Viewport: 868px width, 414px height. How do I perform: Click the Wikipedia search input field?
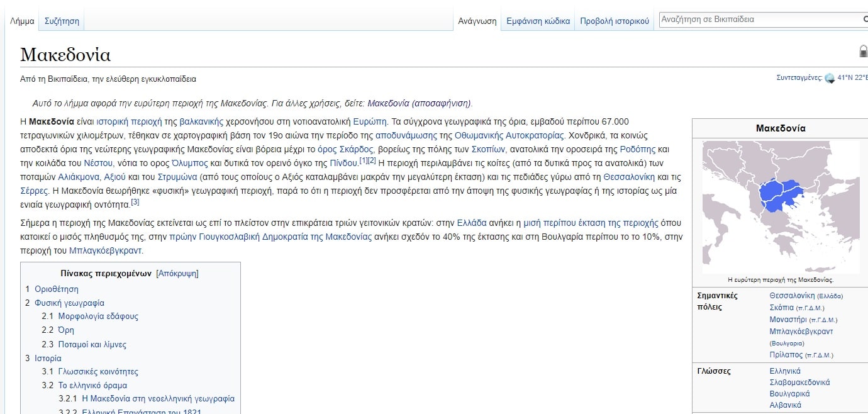[x=758, y=20]
